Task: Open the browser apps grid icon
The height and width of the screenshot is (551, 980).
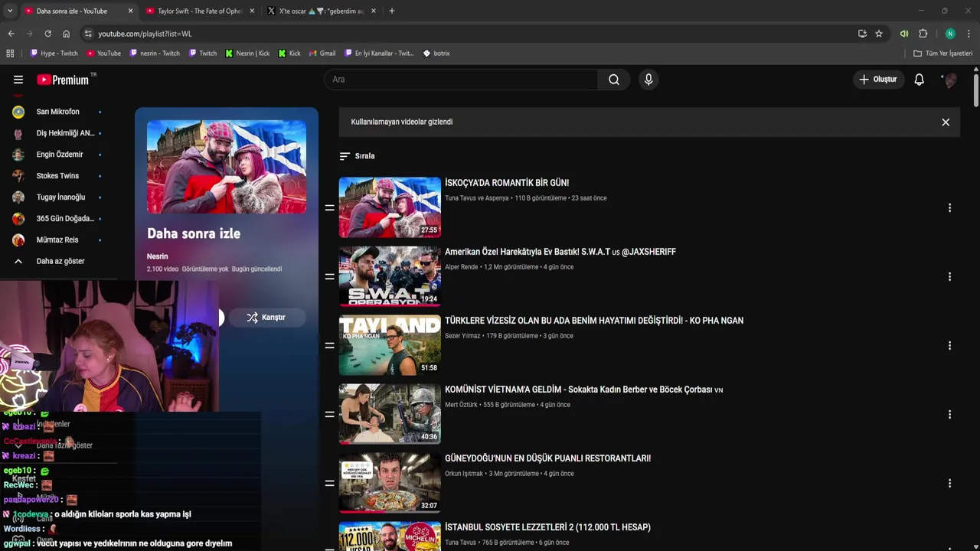Action: click(x=10, y=54)
